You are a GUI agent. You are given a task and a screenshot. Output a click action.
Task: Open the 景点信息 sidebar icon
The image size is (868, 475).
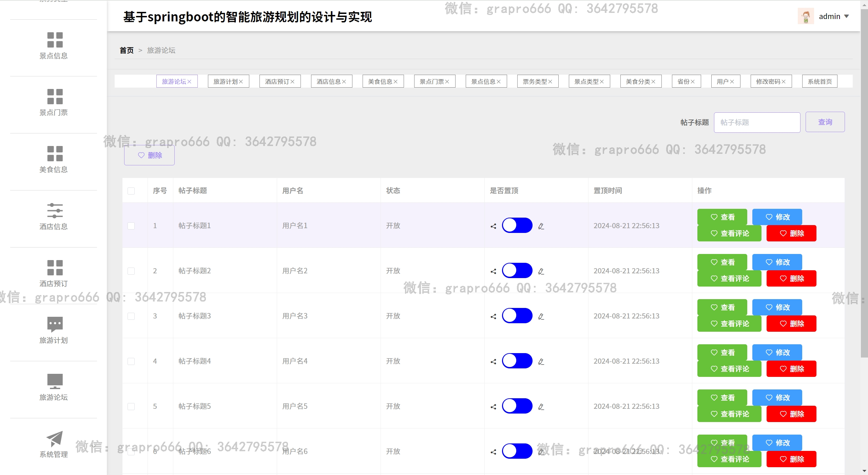click(55, 40)
